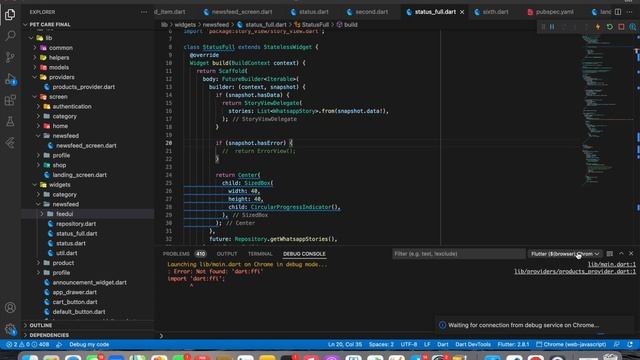Click Spaces: 2 indentation setting
This screenshot has width=640, height=360.
381,344
